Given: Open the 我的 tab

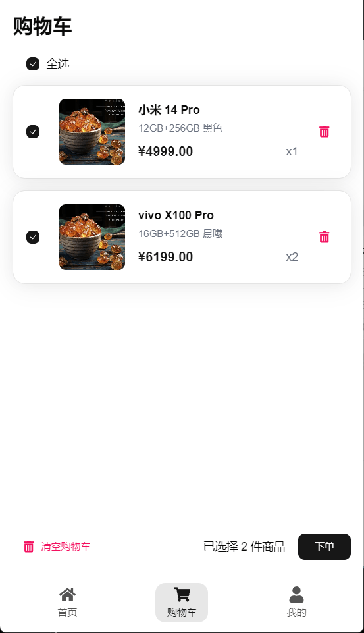Looking at the screenshot, I should click(296, 612).
